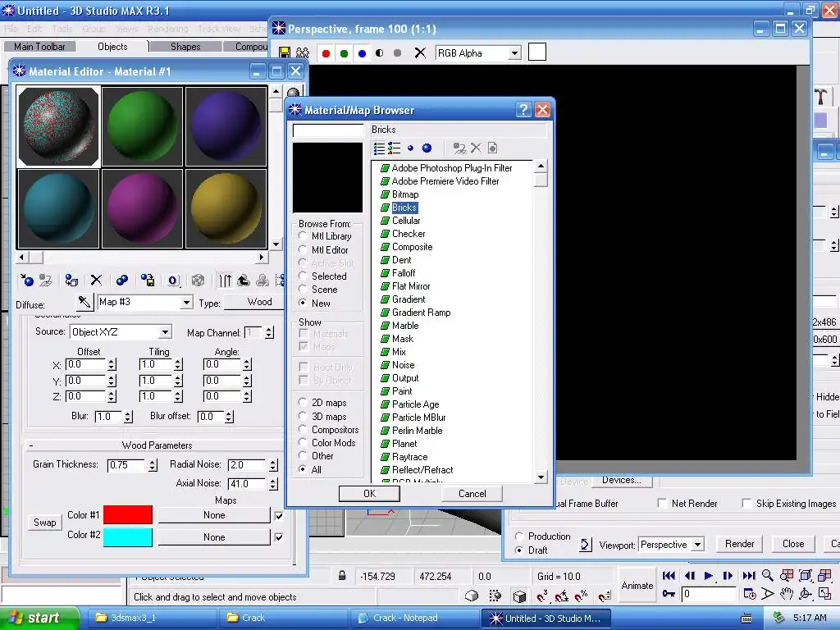The width and height of the screenshot is (840, 630).
Task: Click Material Effects Channel icon
Action: coord(172,281)
